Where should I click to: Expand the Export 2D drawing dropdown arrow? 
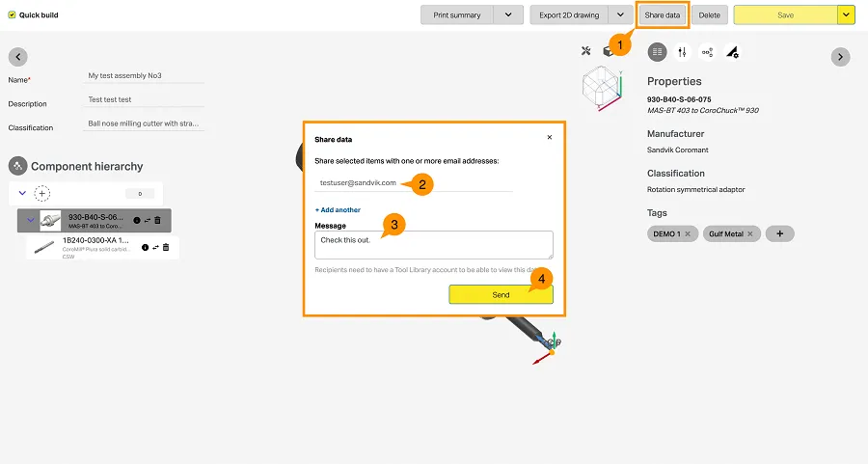619,15
